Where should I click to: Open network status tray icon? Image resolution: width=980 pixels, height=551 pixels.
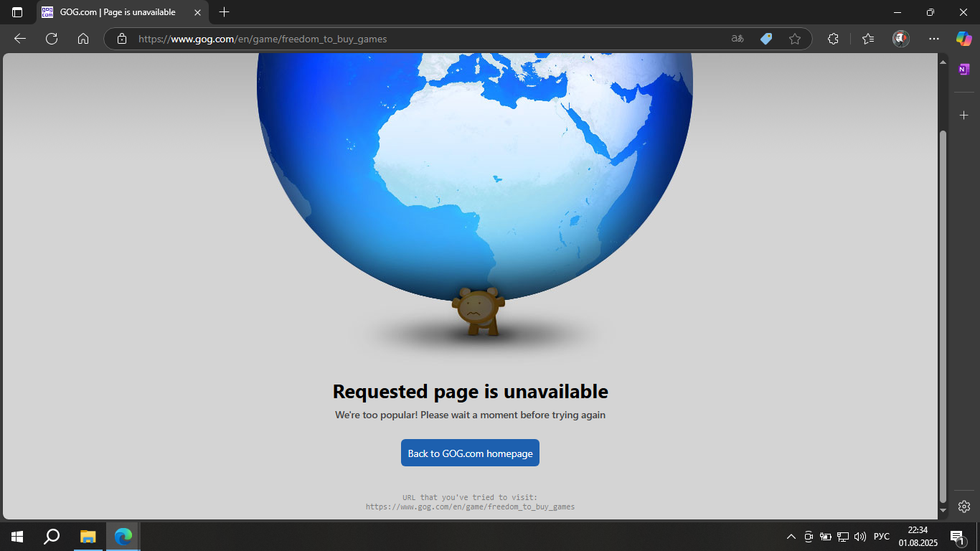pyautogui.click(x=843, y=536)
